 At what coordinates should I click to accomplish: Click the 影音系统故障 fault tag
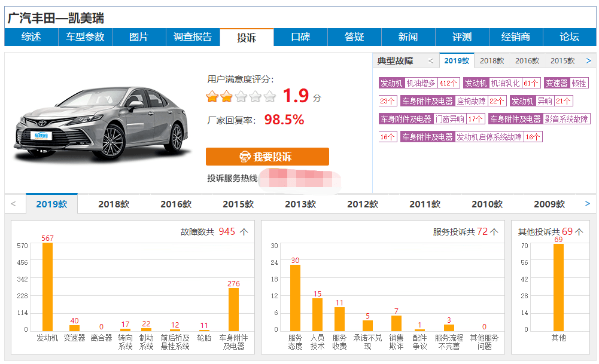(x=566, y=119)
